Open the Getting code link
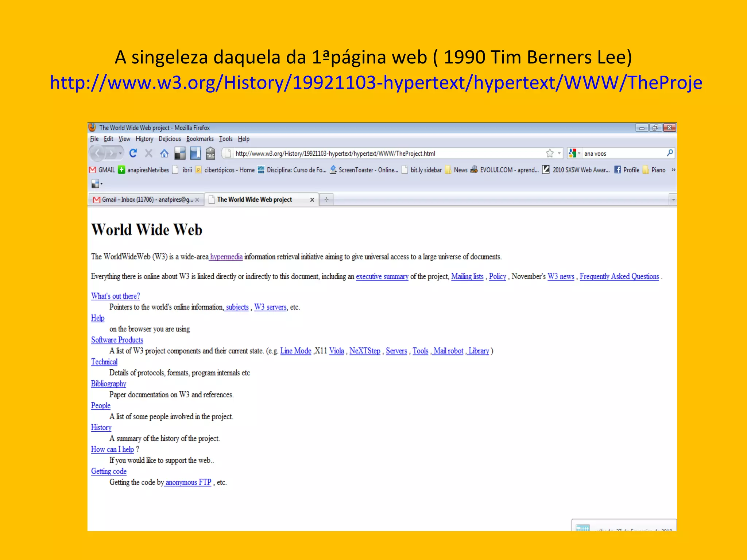 (x=109, y=471)
